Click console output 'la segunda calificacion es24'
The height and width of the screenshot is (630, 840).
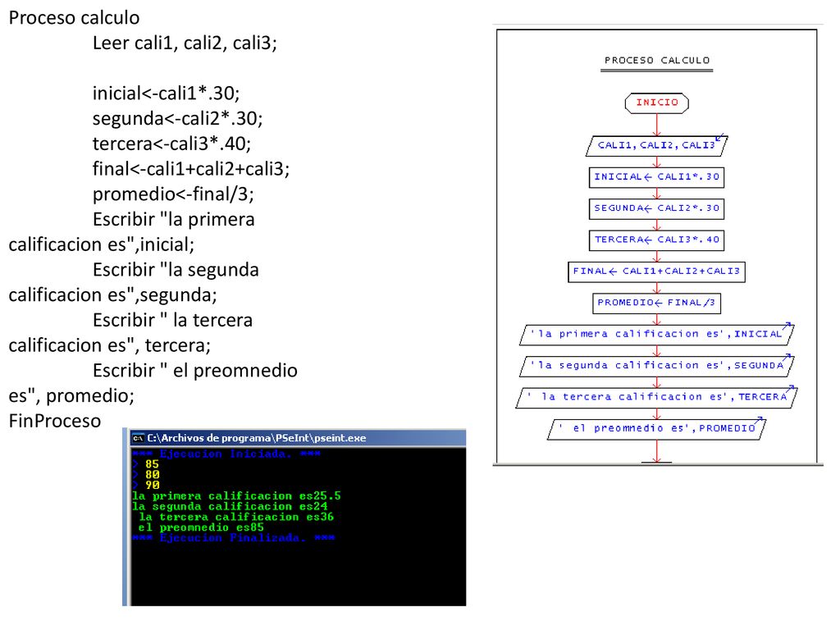[x=230, y=507]
